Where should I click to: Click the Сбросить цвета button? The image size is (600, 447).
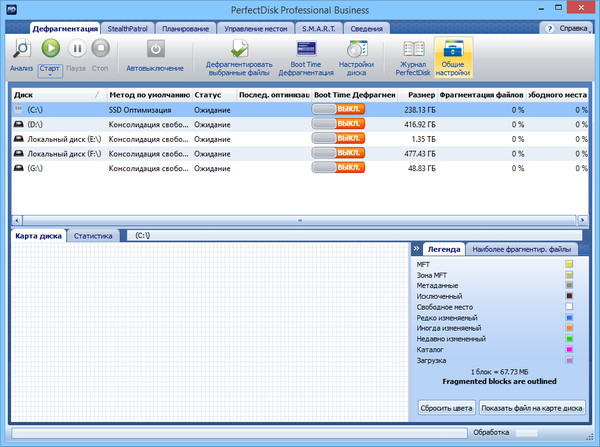coord(446,407)
